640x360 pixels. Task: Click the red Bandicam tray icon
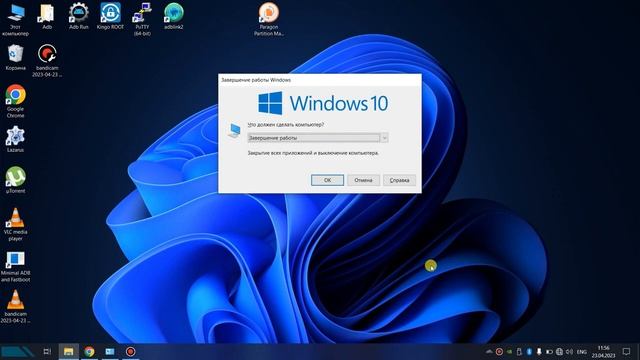point(499,351)
